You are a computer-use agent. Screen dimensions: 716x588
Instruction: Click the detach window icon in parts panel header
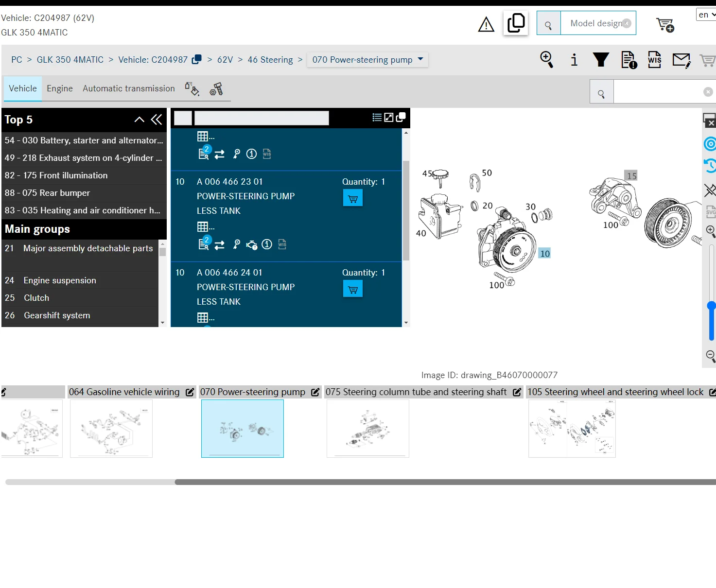(401, 118)
